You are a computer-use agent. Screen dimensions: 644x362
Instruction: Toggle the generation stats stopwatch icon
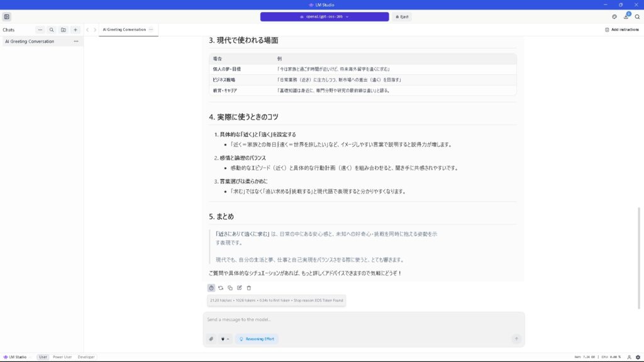211,288
